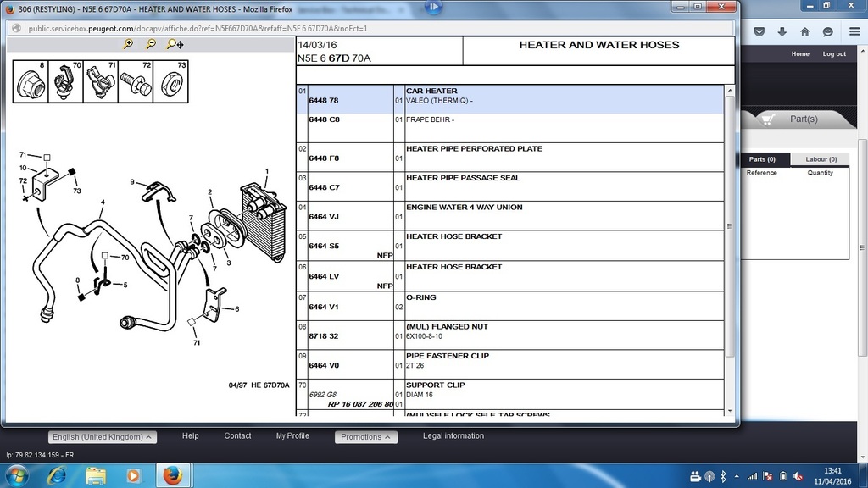The width and height of the screenshot is (868, 488).
Task: Click the site info icon in address bar
Action: click(17, 28)
